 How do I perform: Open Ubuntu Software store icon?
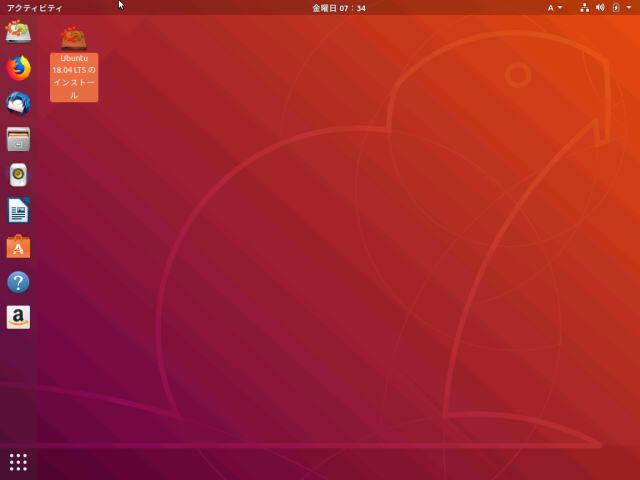point(18,246)
